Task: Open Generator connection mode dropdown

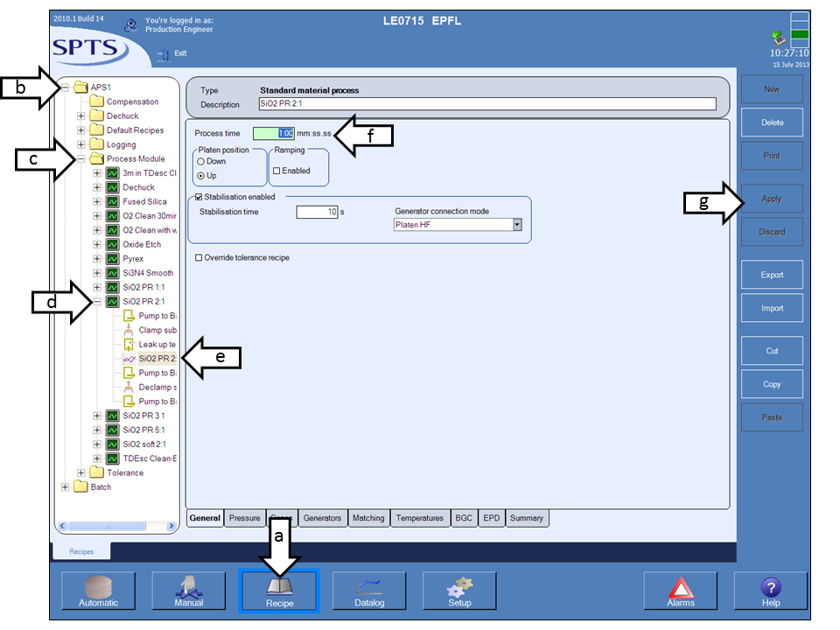Action: point(517,225)
